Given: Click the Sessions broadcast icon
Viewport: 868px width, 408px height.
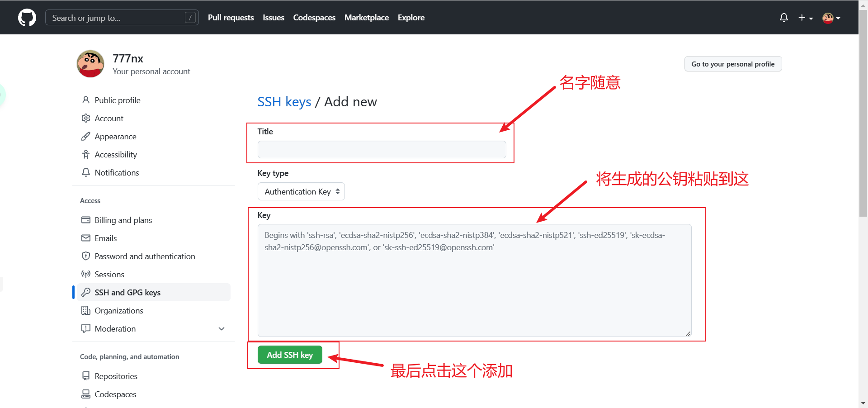Looking at the screenshot, I should pyautogui.click(x=86, y=274).
